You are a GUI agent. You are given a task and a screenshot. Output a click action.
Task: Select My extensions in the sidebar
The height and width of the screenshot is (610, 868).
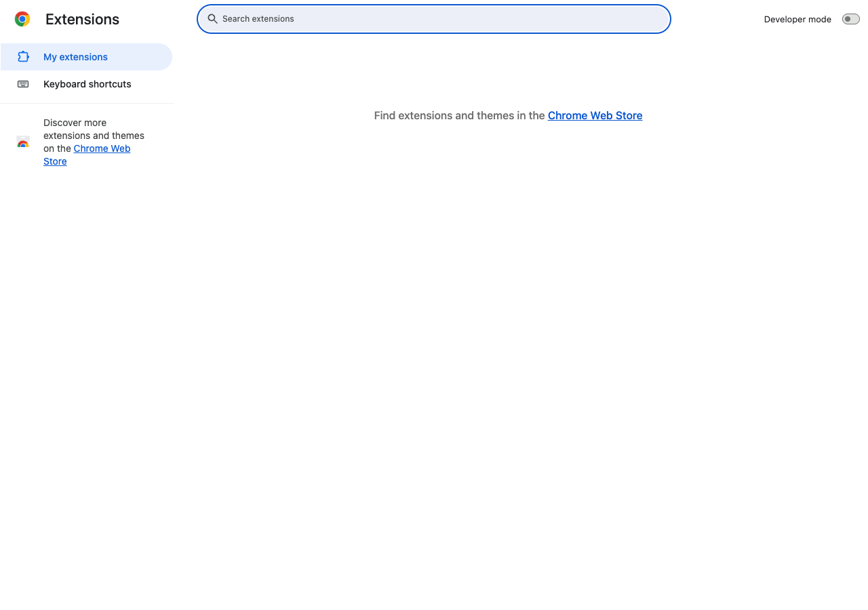pos(86,57)
